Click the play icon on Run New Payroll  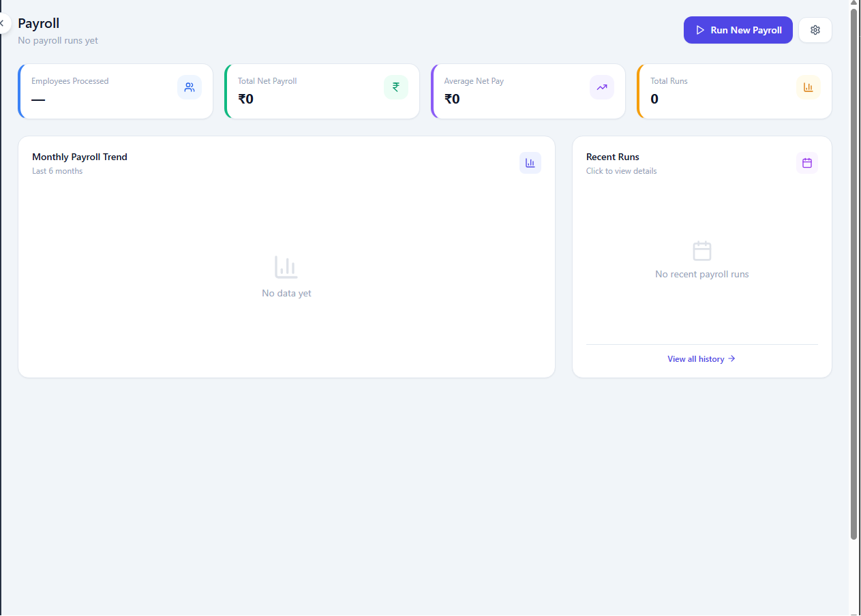coord(700,30)
